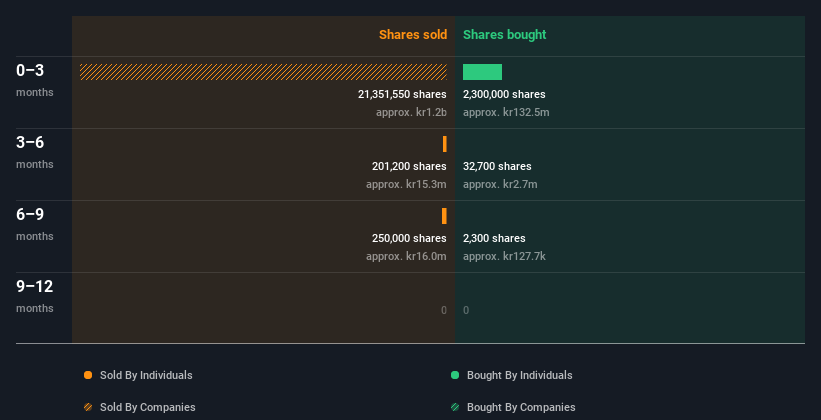Click the approx. kr2.7m amount
This screenshot has height=420, width=821.
(500, 184)
